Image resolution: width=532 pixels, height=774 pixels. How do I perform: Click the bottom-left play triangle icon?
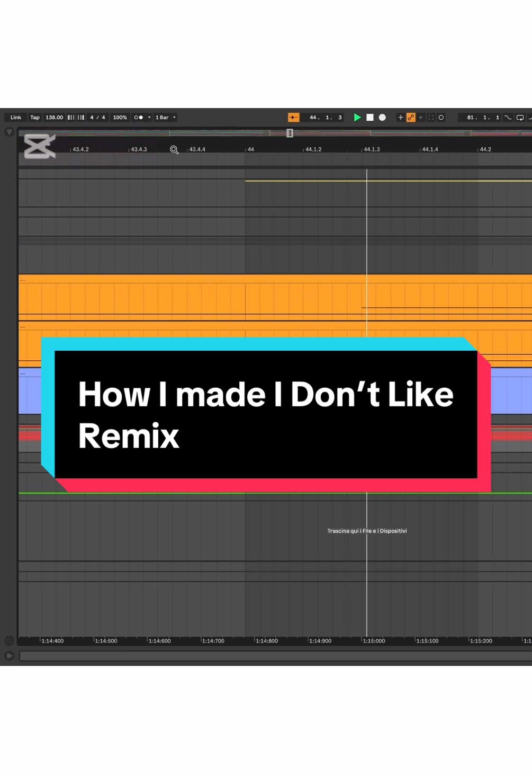[x=9, y=656]
